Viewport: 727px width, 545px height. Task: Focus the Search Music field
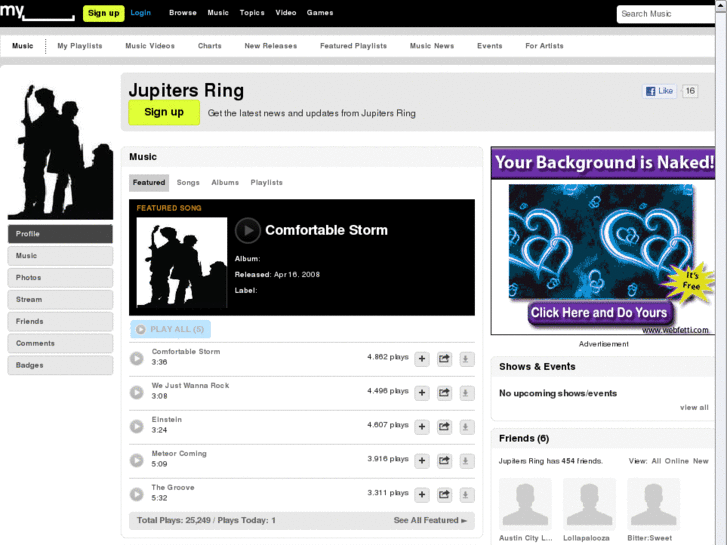coord(666,14)
